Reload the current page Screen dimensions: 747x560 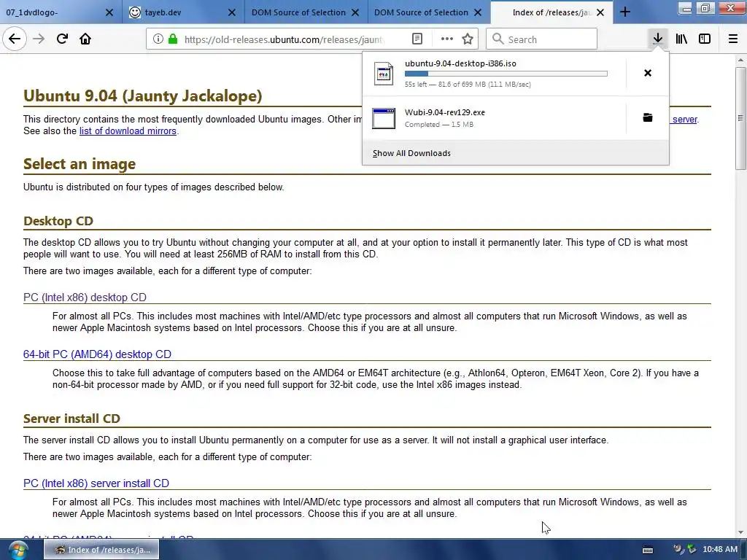[x=62, y=39]
